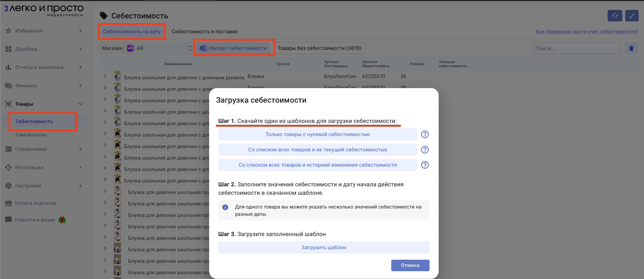Open help for cost history template
The height and width of the screenshot is (279, 644).
coord(425,165)
